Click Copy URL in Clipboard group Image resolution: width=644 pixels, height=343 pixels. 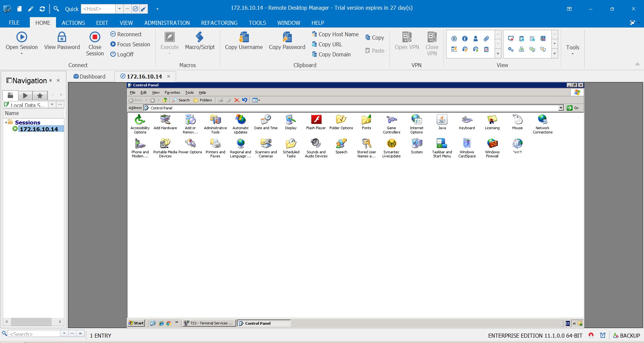(x=327, y=44)
